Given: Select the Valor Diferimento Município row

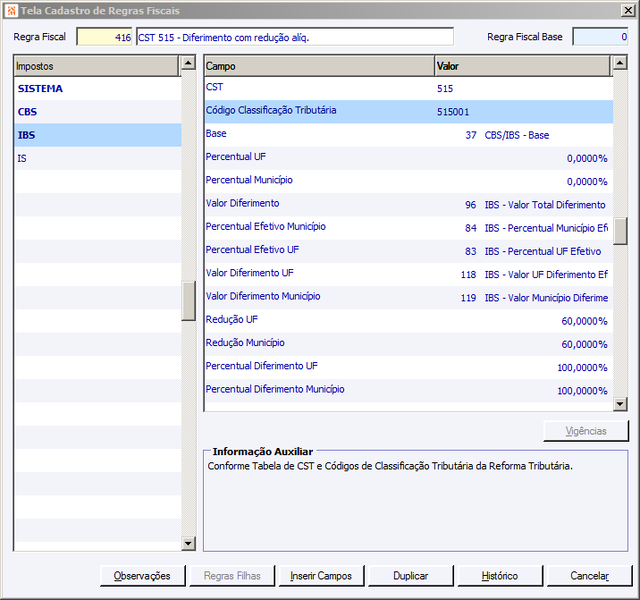Looking at the screenshot, I should point(409,298).
